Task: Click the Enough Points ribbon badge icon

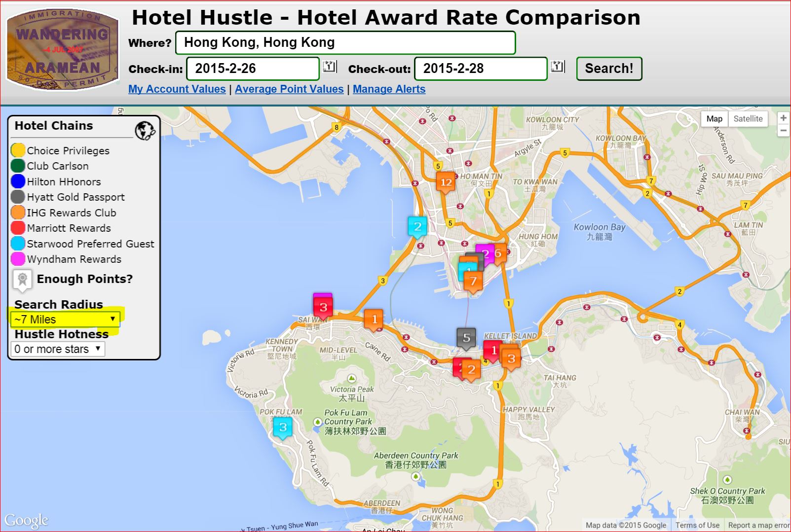Action: [x=22, y=280]
